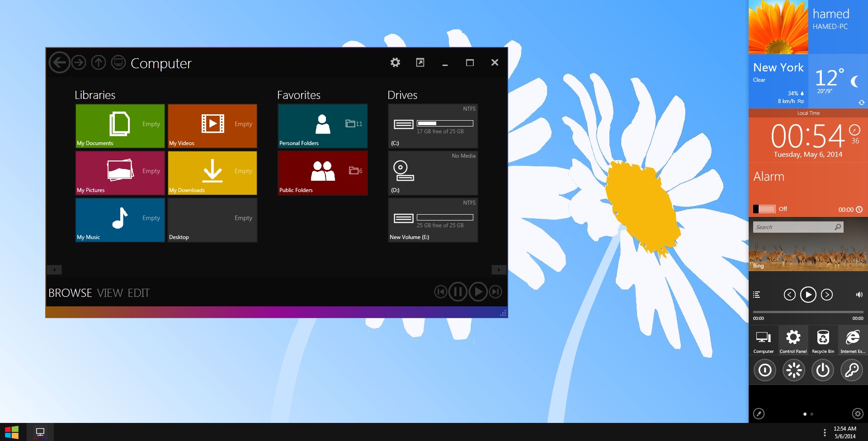Open Personal Folders in Favorites
Viewport: 868px width, 441px height.
[322, 126]
